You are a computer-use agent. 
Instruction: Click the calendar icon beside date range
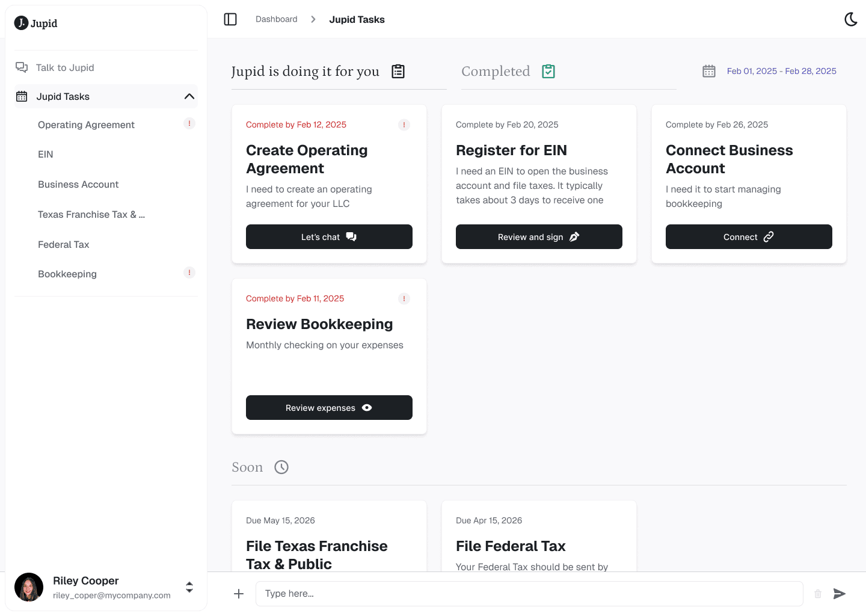pyautogui.click(x=709, y=71)
